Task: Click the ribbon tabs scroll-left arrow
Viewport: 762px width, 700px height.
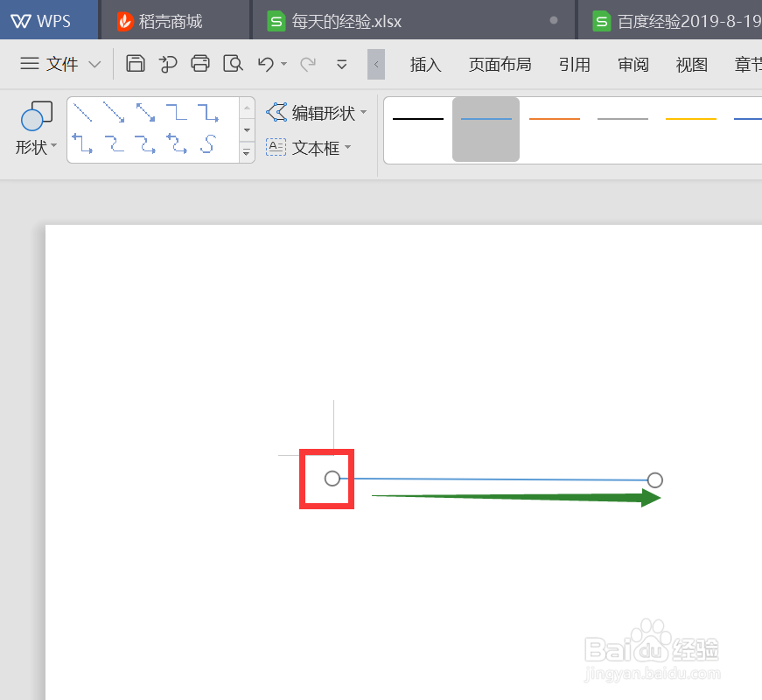Action: 376,64
